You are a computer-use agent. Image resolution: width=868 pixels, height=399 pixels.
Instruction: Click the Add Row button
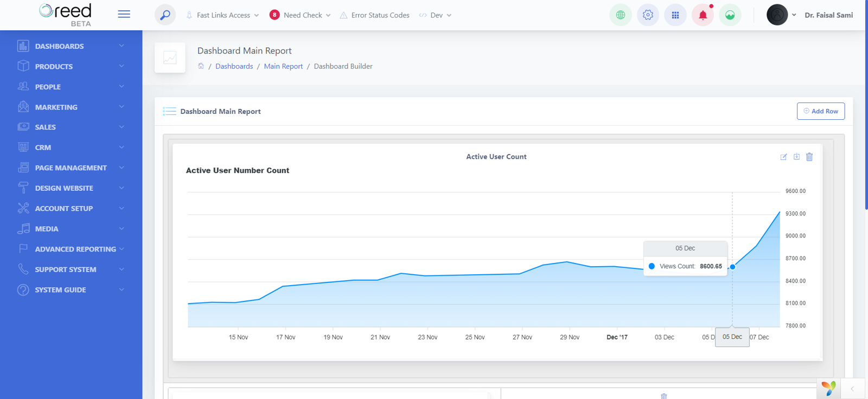point(821,111)
